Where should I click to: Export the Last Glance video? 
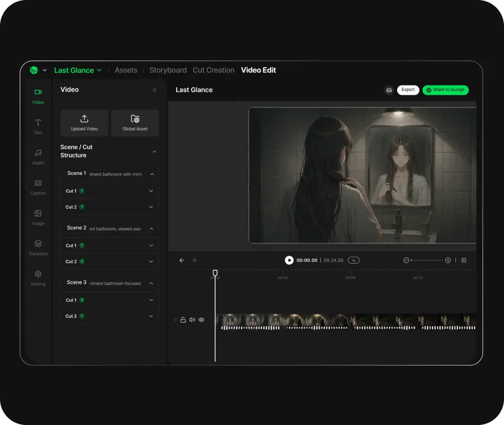coord(408,90)
